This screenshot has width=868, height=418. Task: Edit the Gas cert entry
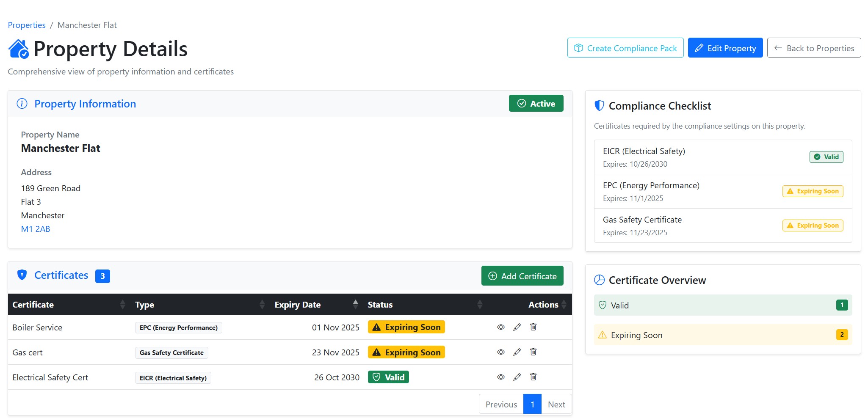[x=517, y=352]
